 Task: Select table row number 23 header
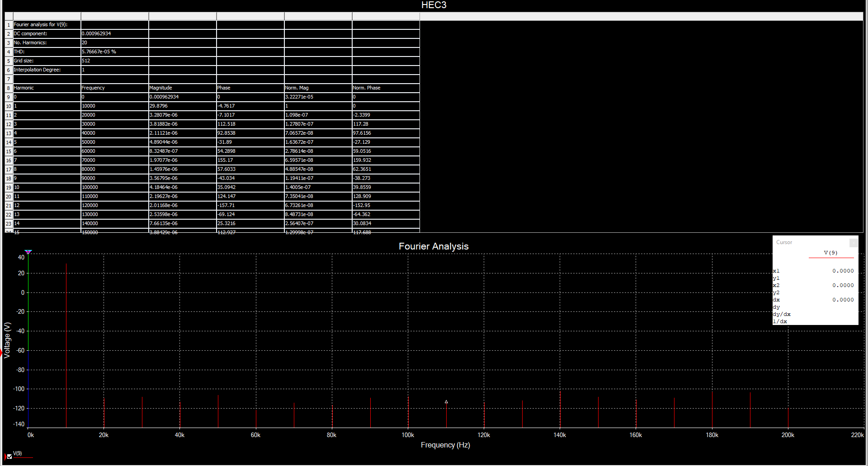coord(9,224)
